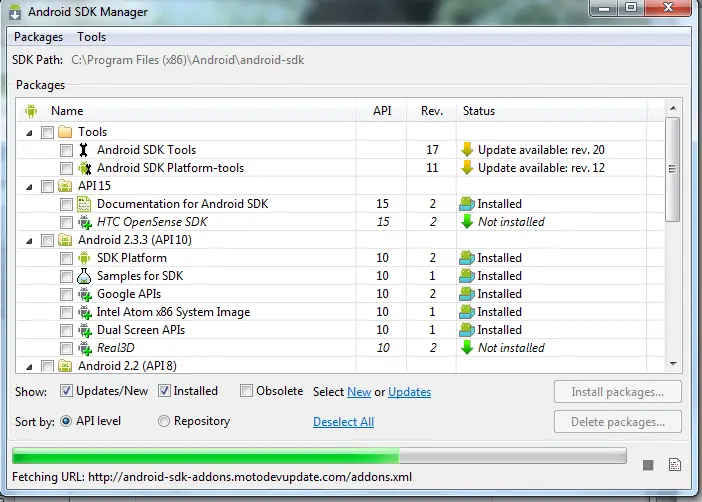Click the API 15 folder icon
702x502 pixels.
pos(65,186)
